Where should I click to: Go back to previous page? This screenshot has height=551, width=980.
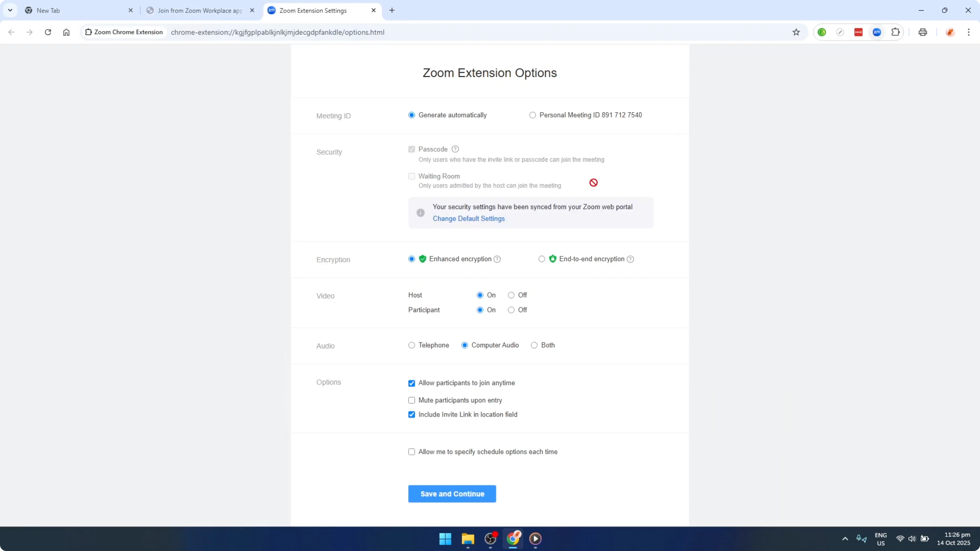(11, 32)
